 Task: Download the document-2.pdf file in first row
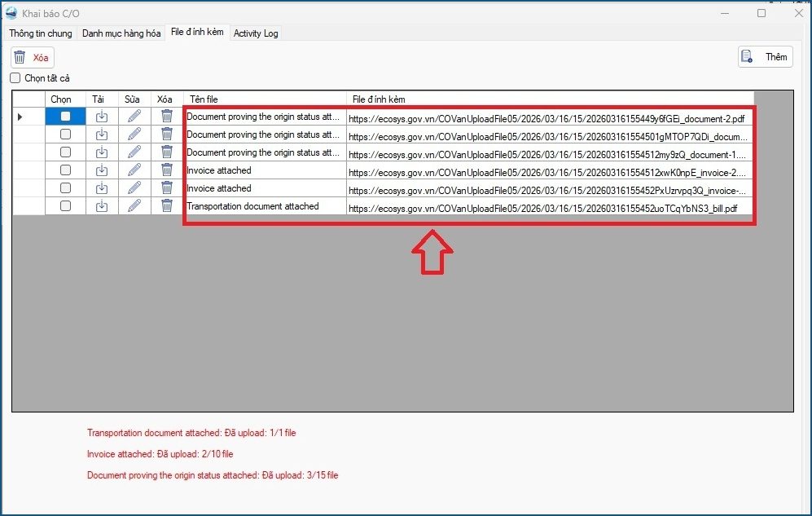(102, 117)
